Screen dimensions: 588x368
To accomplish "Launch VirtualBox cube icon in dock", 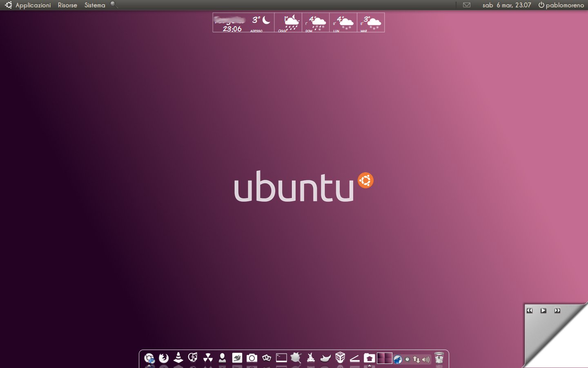I will click(340, 358).
